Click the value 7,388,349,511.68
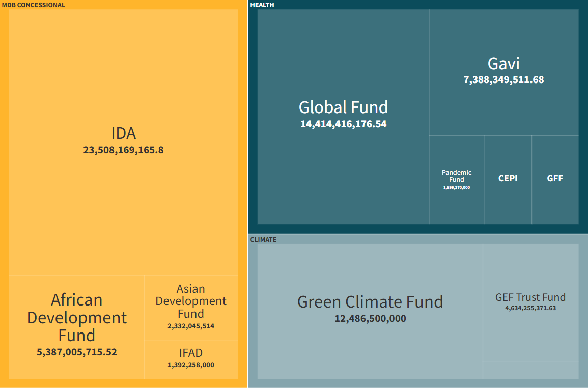 [503, 80]
